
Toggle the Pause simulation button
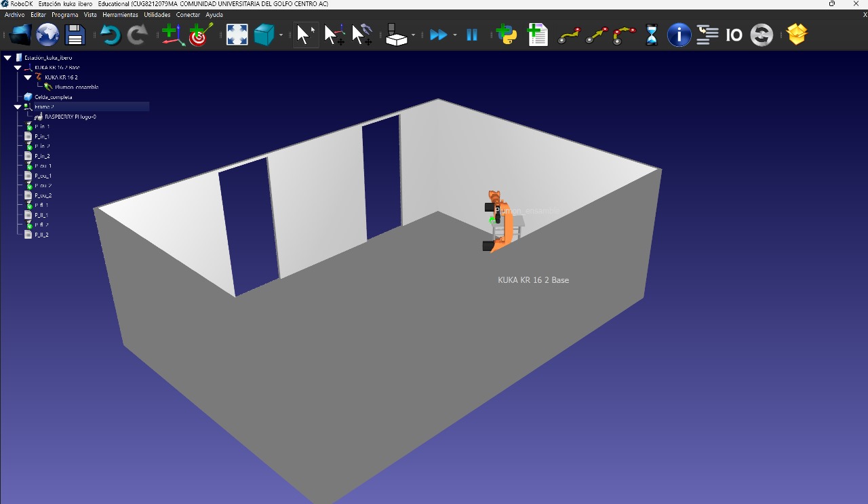pyautogui.click(x=472, y=35)
